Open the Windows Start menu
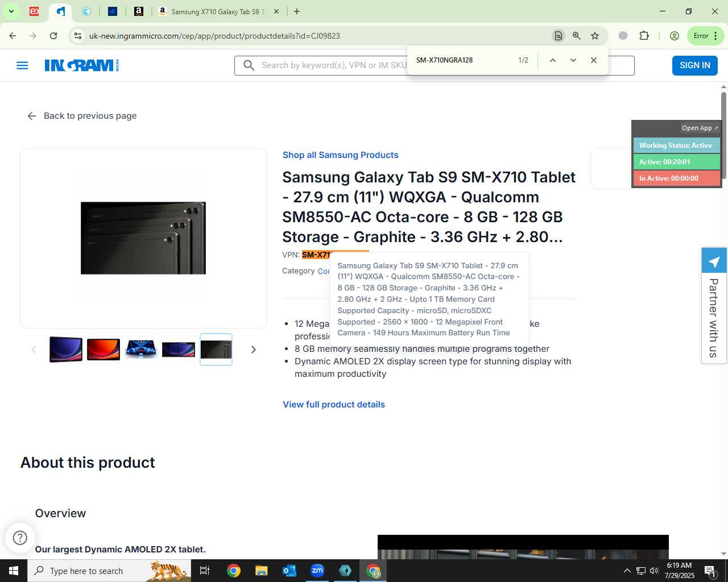 [14, 571]
